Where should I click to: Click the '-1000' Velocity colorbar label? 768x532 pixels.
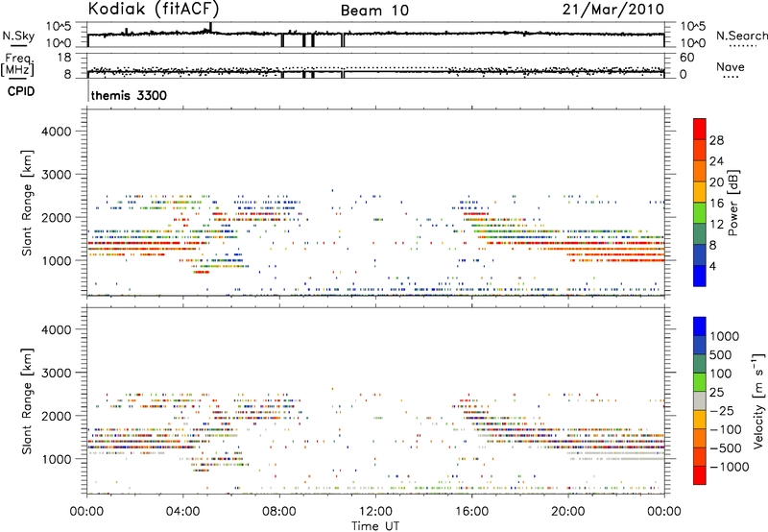(x=730, y=467)
